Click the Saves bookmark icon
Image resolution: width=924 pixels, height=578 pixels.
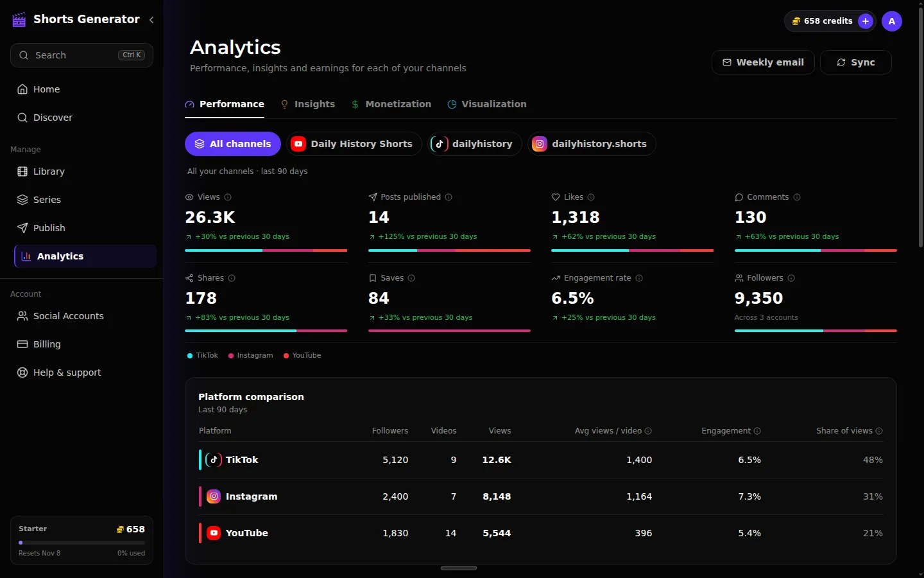pyautogui.click(x=373, y=278)
